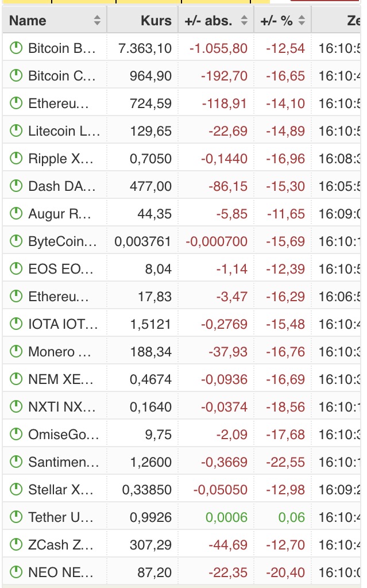This screenshot has height=588, width=367.
Task: Sort by +/- abs. column arrows
Action: pos(244,20)
